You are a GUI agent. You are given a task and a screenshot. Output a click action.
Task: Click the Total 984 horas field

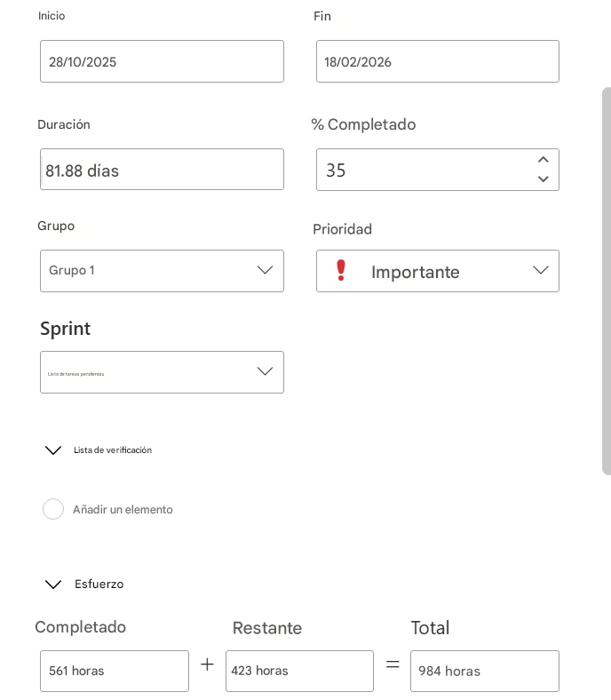pyautogui.click(x=485, y=671)
